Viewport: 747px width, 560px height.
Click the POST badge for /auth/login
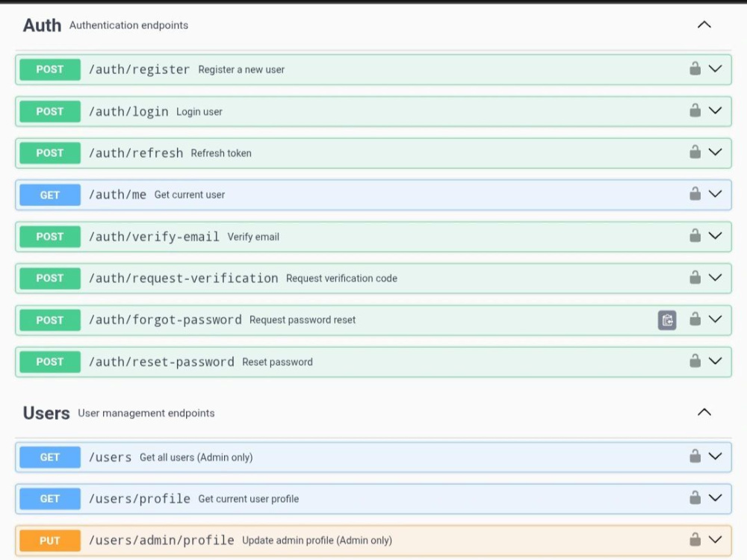tap(50, 111)
